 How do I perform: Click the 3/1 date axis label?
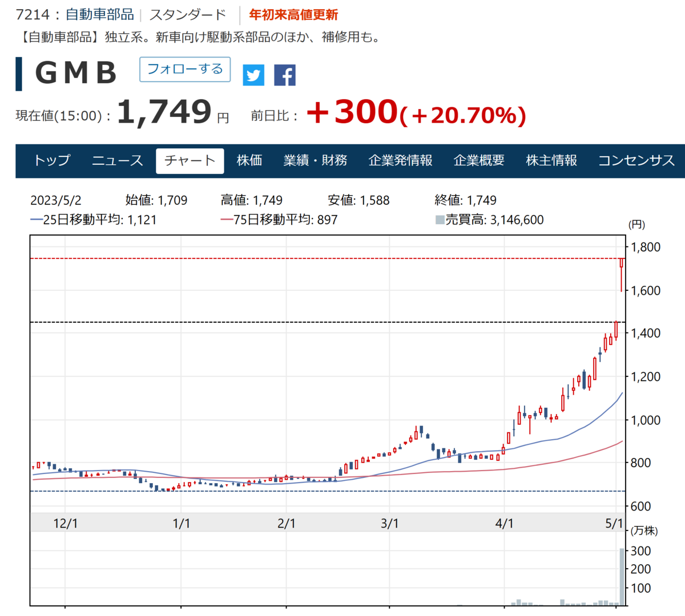pyautogui.click(x=390, y=523)
